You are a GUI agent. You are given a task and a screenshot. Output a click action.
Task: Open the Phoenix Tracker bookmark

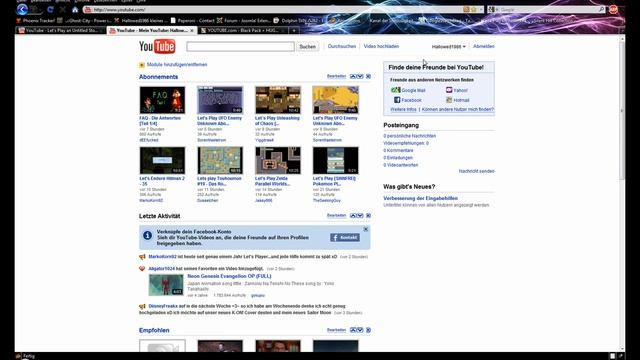36,20
